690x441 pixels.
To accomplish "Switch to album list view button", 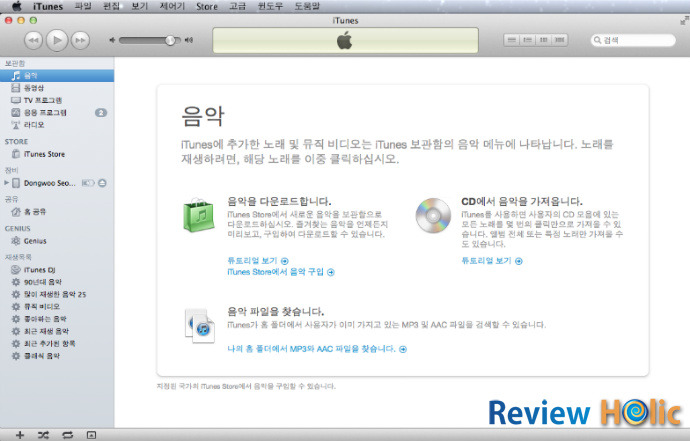I will (x=527, y=40).
